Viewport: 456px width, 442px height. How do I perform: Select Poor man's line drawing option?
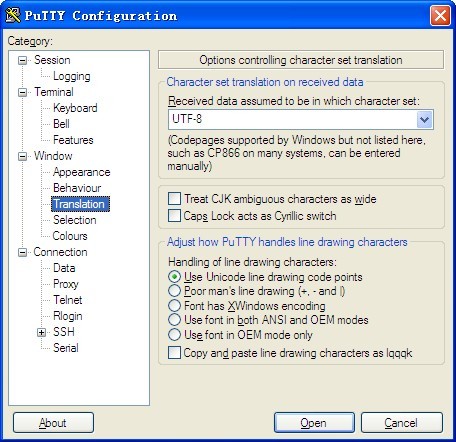pos(174,291)
